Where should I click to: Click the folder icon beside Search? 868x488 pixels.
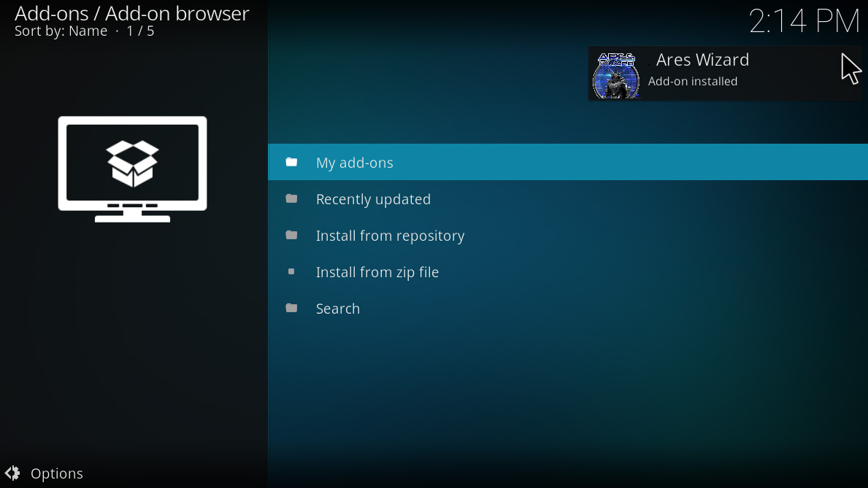pyautogui.click(x=292, y=308)
